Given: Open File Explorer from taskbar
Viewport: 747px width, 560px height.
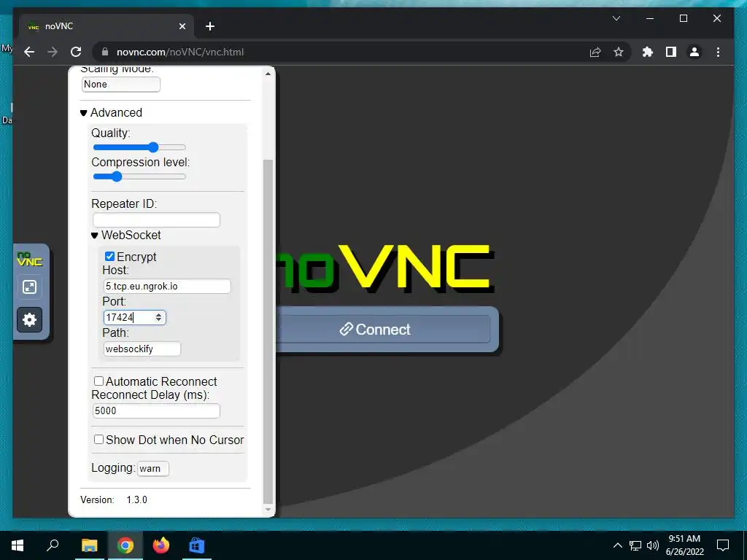Looking at the screenshot, I should click(x=89, y=545).
